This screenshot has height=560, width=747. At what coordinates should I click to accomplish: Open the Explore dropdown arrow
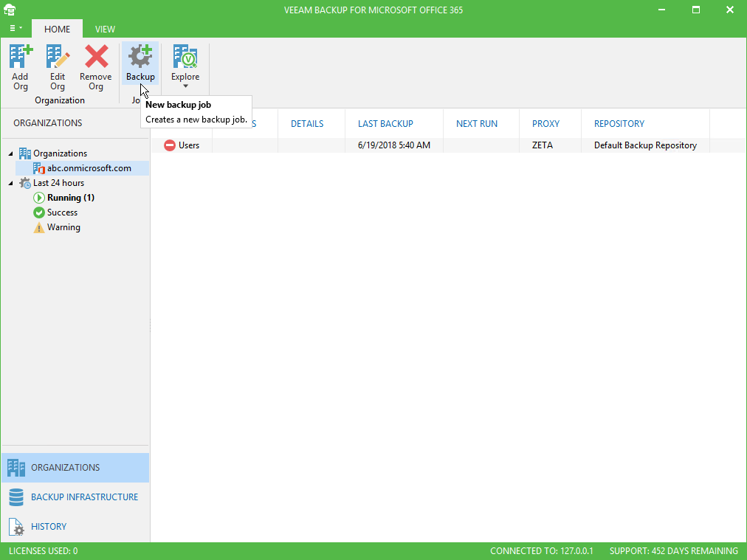tap(185, 86)
